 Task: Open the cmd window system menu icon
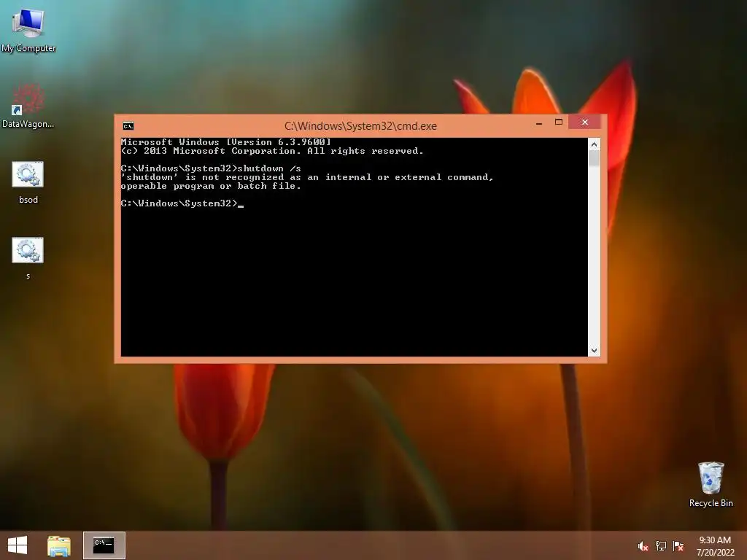point(128,125)
